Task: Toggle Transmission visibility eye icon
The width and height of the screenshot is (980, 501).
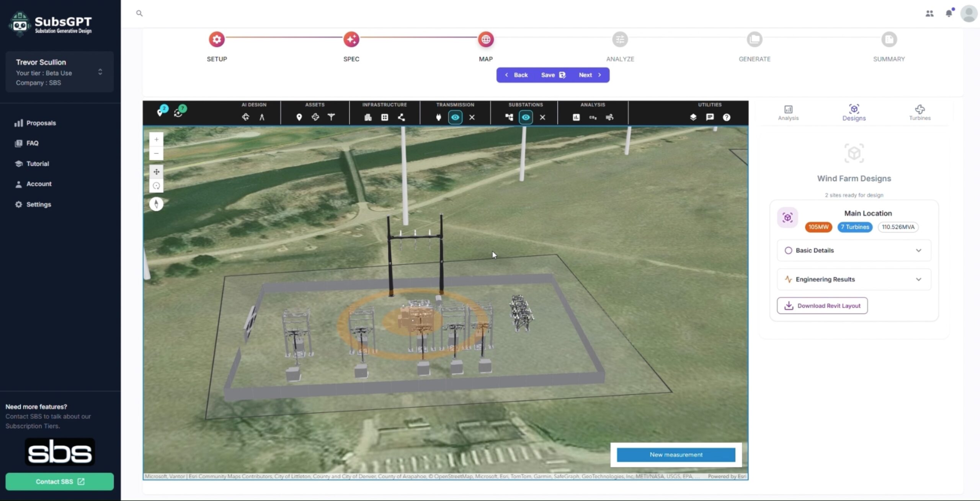Action: [455, 117]
